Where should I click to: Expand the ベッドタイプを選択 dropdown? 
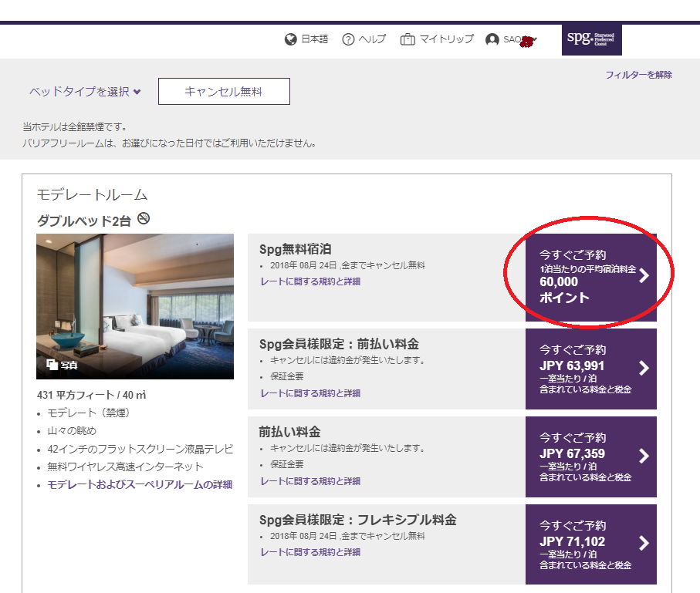[85, 92]
